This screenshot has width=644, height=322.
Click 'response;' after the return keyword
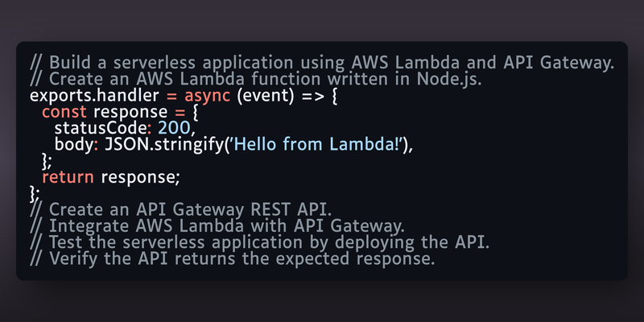coord(140,178)
